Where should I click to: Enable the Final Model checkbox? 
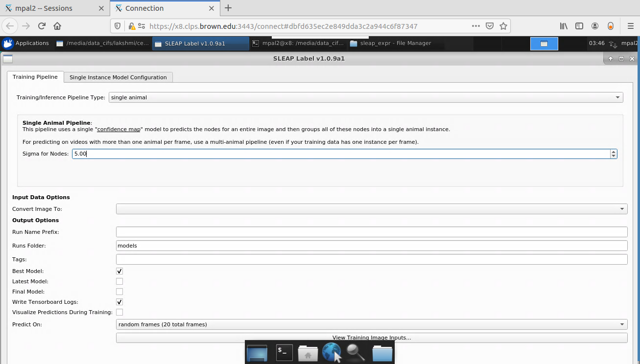coord(119,292)
